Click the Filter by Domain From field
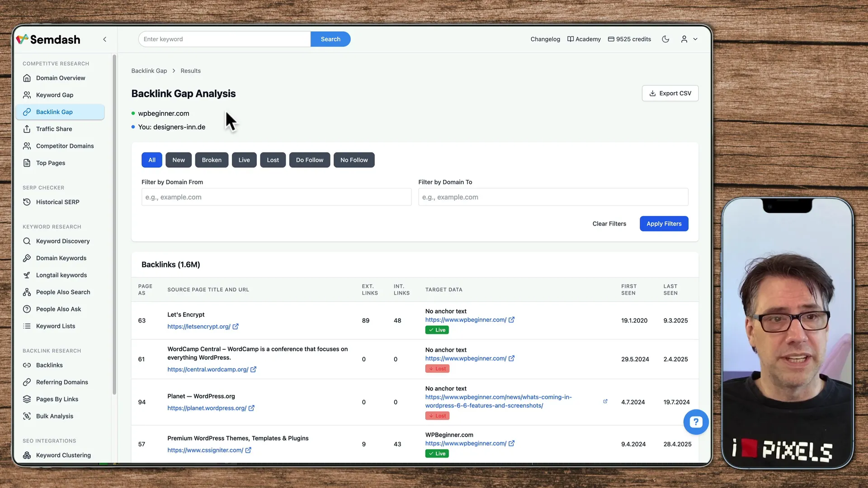The height and width of the screenshot is (488, 868). 276,197
